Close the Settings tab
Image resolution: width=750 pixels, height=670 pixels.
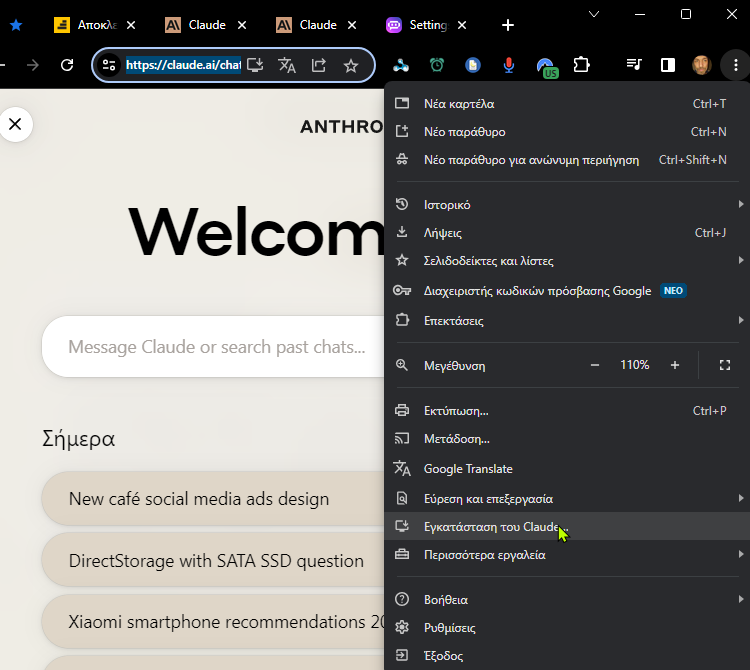462,25
